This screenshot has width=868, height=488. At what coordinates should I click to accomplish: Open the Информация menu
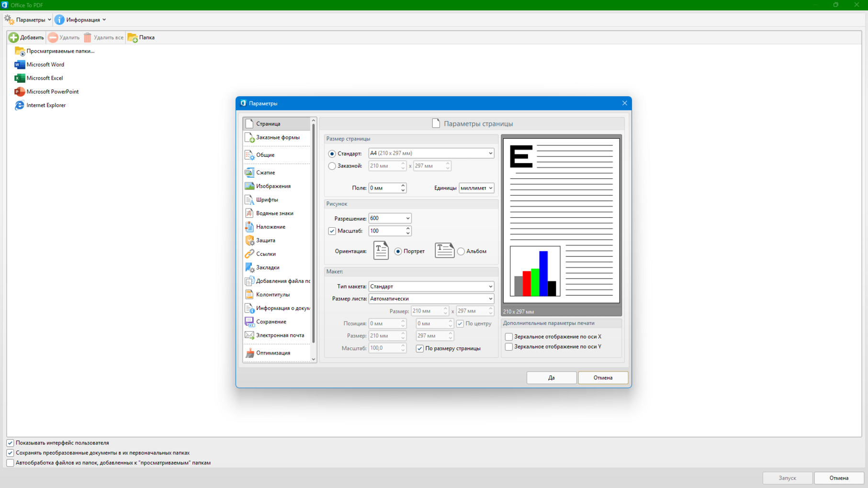coord(80,20)
